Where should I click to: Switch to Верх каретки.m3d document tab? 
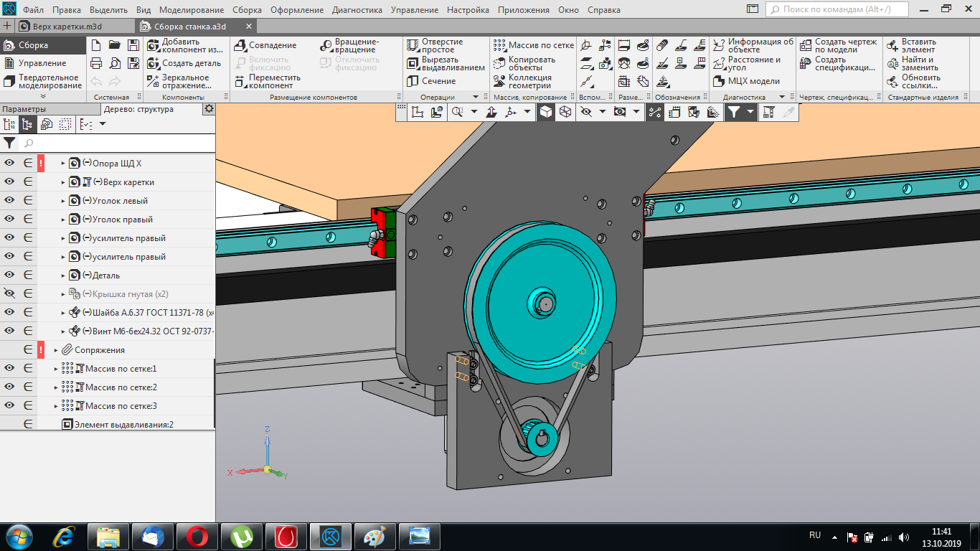(x=67, y=26)
